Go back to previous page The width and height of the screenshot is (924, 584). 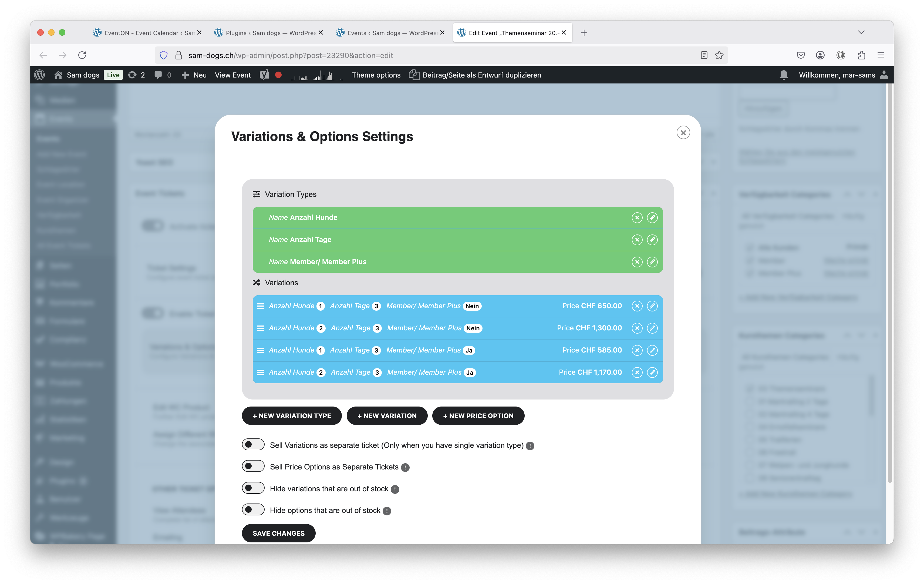(43, 55)
